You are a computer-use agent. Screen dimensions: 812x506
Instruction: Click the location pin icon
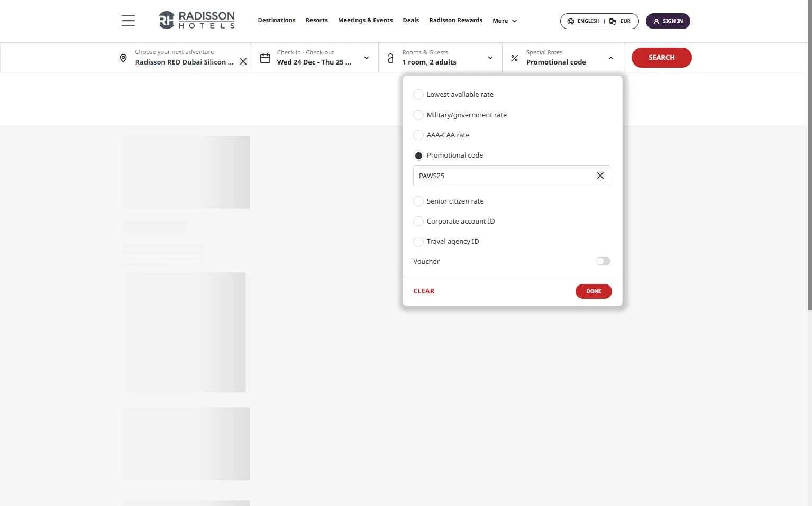(x=123, y=58)
